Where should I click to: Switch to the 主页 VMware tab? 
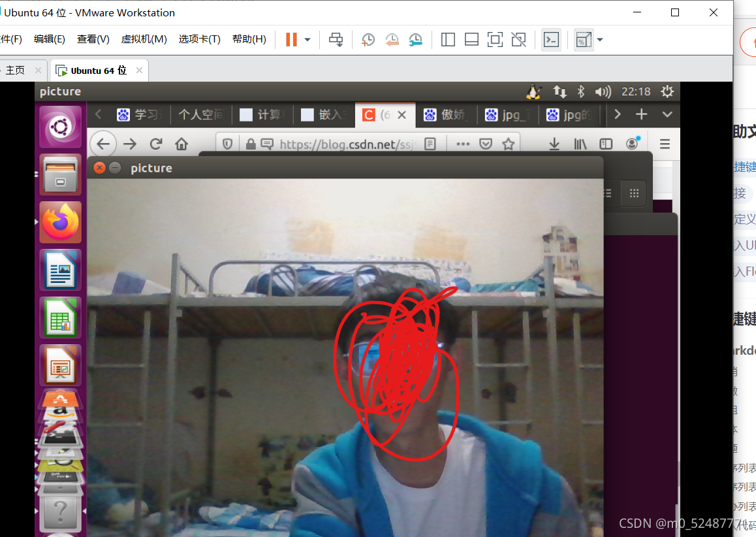(16, 71)
